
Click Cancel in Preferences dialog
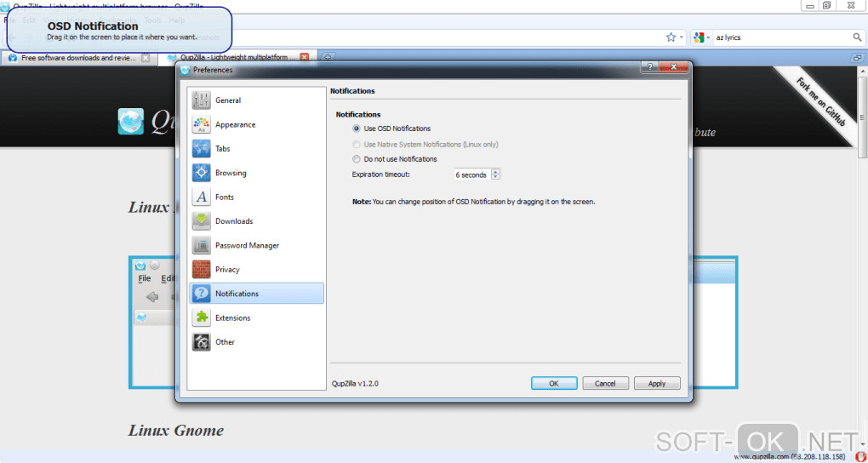tap(605, 383)
